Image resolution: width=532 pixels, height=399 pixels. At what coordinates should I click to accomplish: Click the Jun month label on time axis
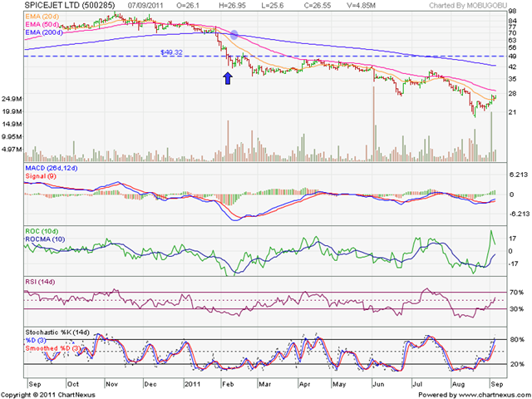[378, 384]
